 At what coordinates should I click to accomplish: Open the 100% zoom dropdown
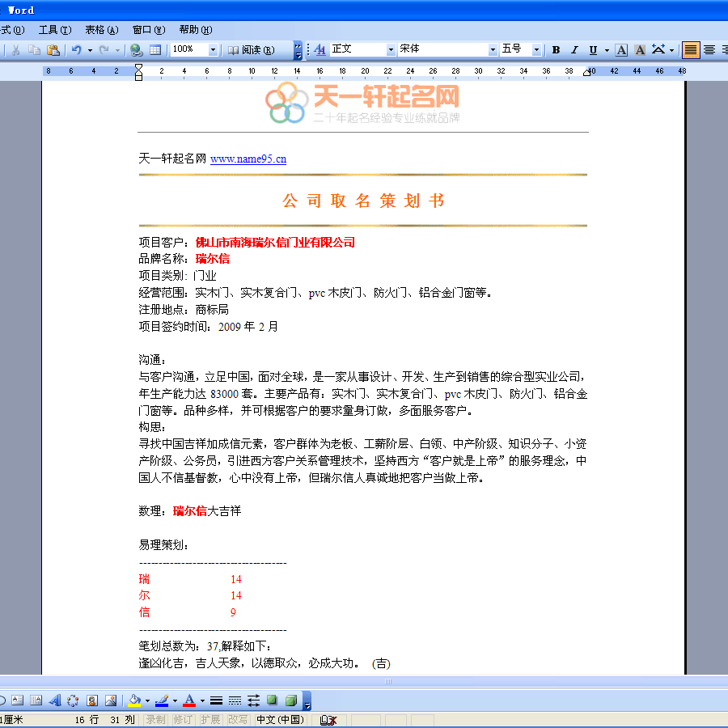coord(213,49)
